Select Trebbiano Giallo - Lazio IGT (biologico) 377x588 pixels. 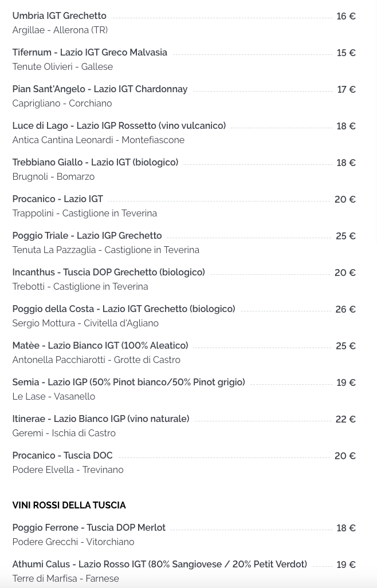(95, 163)
